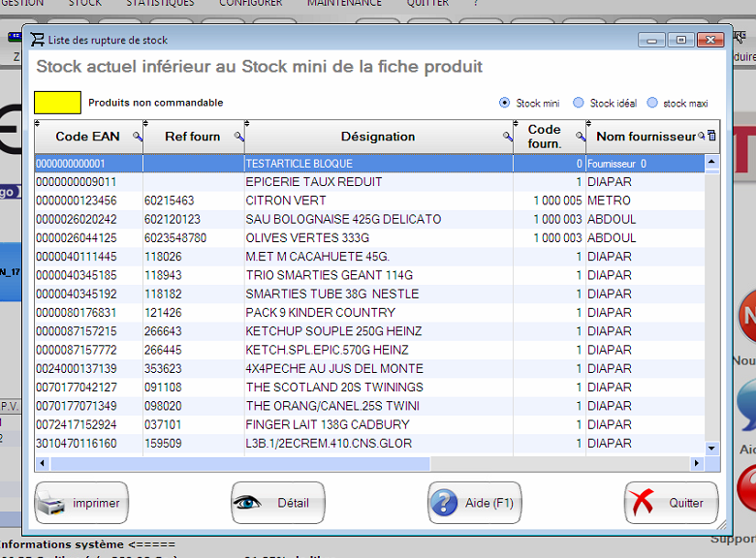Open the STATISTIQUES menu
This screenshot has height=558, width=756.
[159, 4]
